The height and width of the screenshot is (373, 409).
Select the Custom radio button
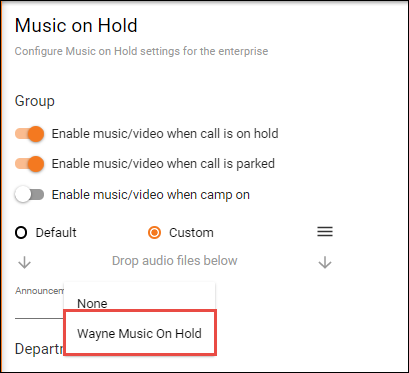[154, 233]
